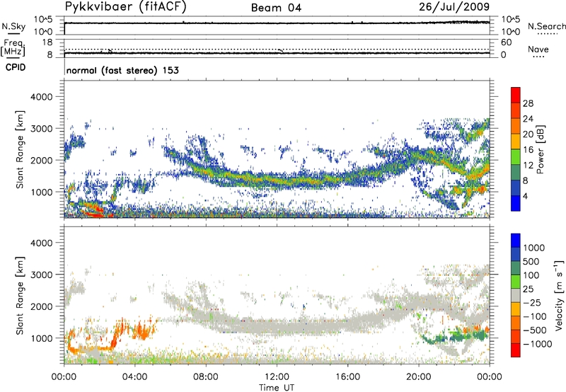The width and height of the screenshot is (566, 392).
Task: Click the 'Beam 04' header label
Action: [x=276, y=8]
